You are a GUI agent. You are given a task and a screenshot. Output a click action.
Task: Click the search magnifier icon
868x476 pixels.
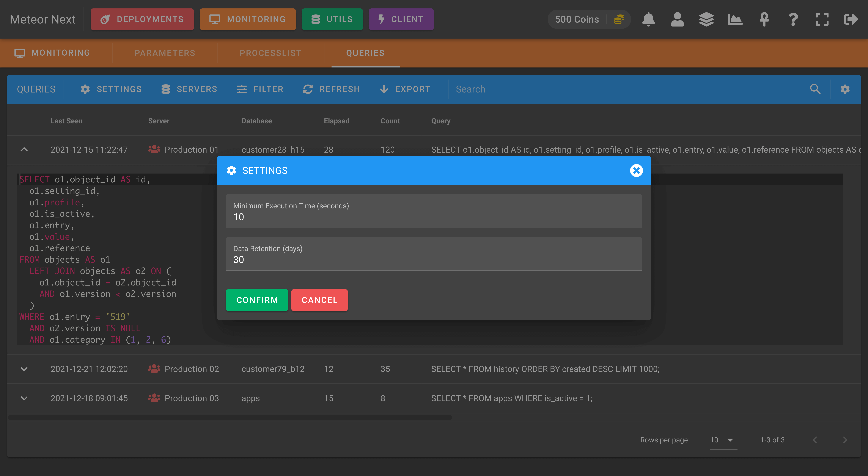pos(815,89)
